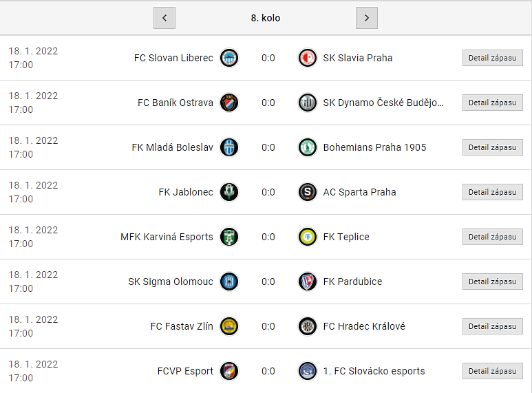Click the SK Sigma Olomouc team name
Screen dimensions: 532x393
coord(171,282)
